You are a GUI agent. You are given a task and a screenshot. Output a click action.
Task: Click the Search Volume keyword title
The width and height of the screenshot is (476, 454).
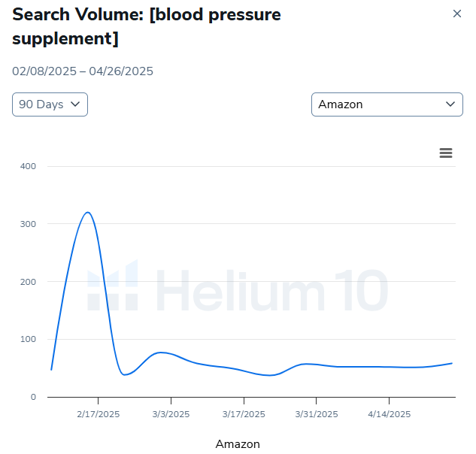tap(147, 26)
